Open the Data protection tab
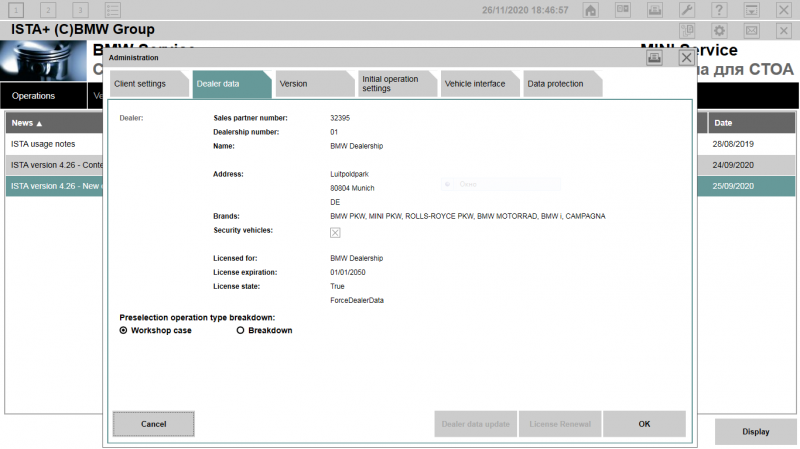This screenshot has width=800, height=449. pos(562,84)
